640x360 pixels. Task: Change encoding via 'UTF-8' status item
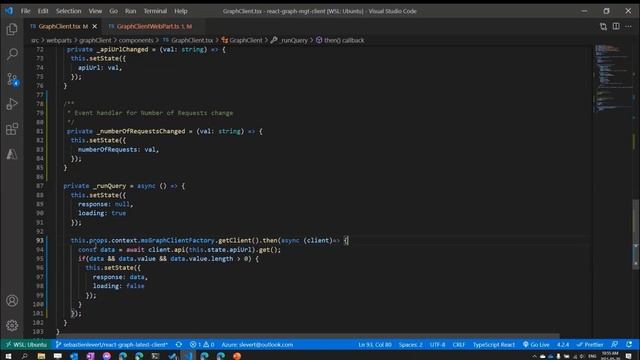click(x=437, y=344)
